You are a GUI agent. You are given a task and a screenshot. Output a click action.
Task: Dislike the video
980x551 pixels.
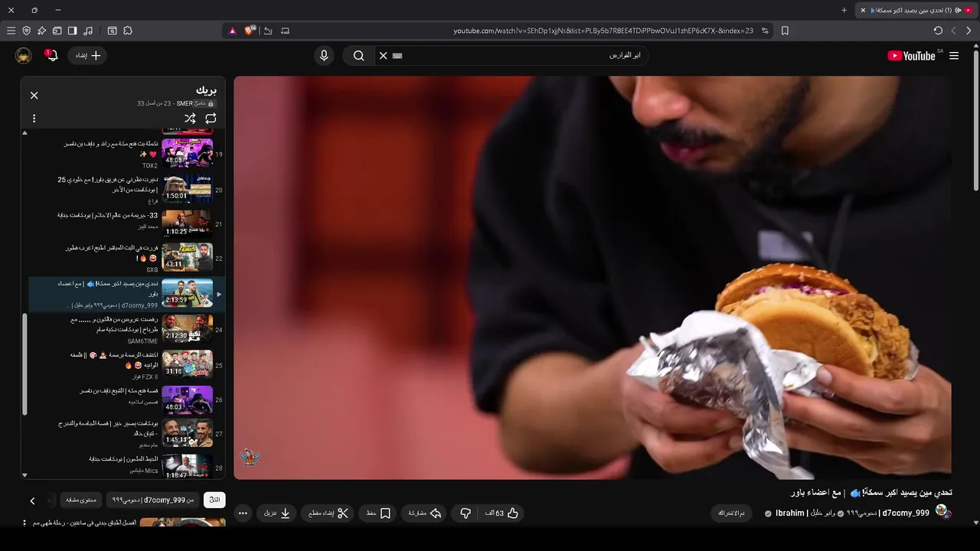(465, 514)
